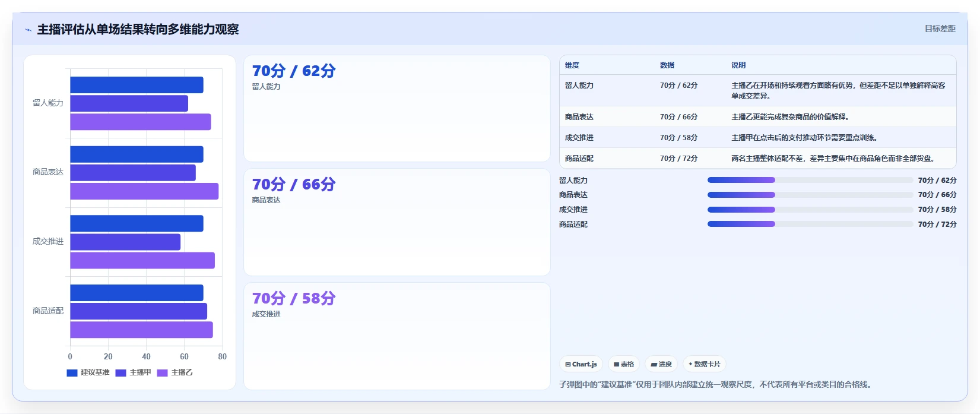Screen dimensions: 980x414
Task: Open the 70分 / 58分 成交推进 card
Action: [x=397, y=336]
